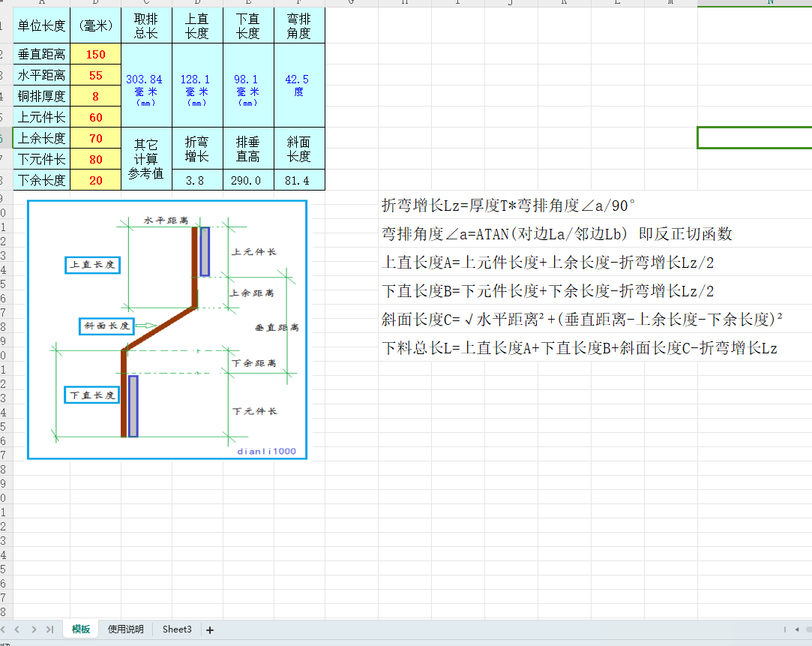Select the 55 value cell
This screenshot has width=812, height=646.
pyautogui.click(x=96, y=75)
